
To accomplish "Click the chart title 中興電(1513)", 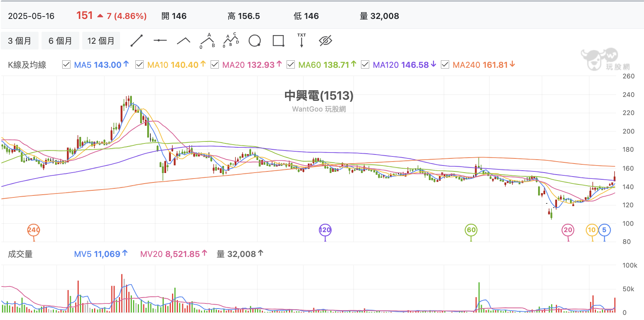I will pos(319,96).
